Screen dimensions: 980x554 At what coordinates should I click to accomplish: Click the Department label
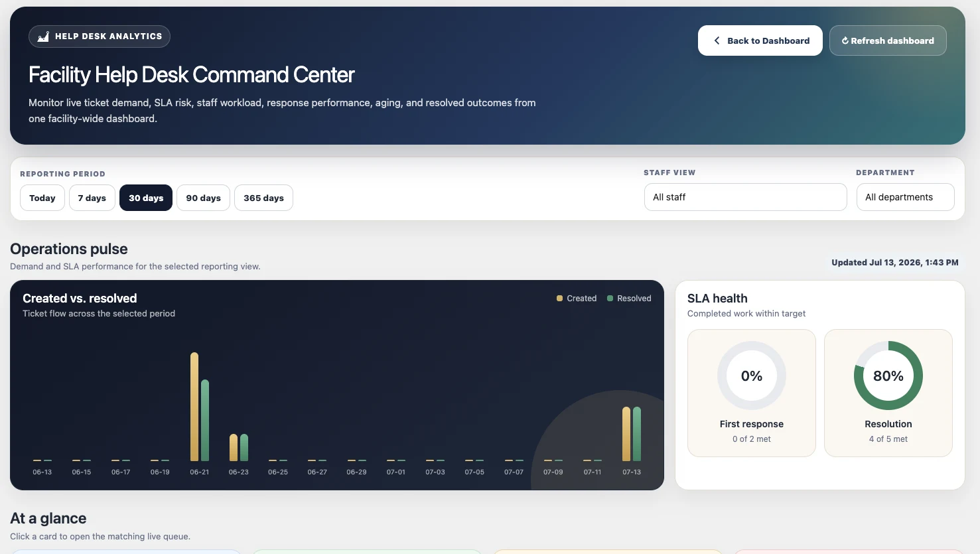tap(885, 173)
